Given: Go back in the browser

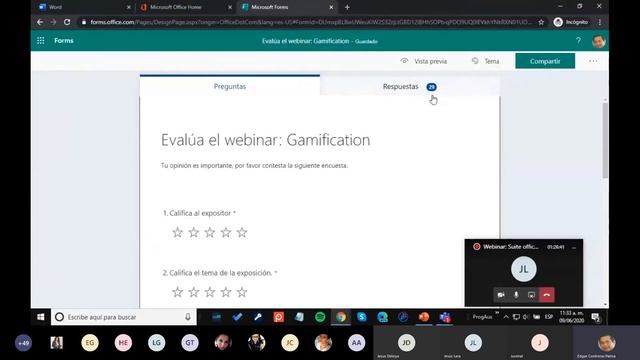Looking at the screenshot, I should point(40,22).
